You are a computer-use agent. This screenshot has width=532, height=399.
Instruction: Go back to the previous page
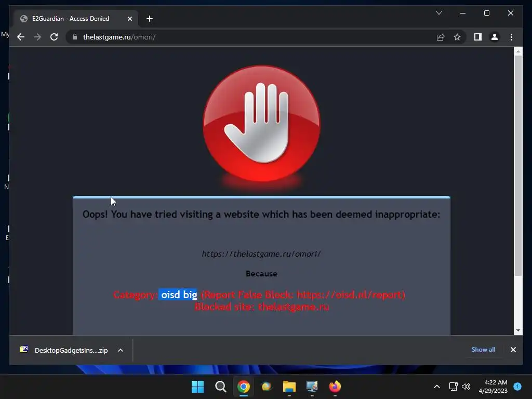coord(21,37)
